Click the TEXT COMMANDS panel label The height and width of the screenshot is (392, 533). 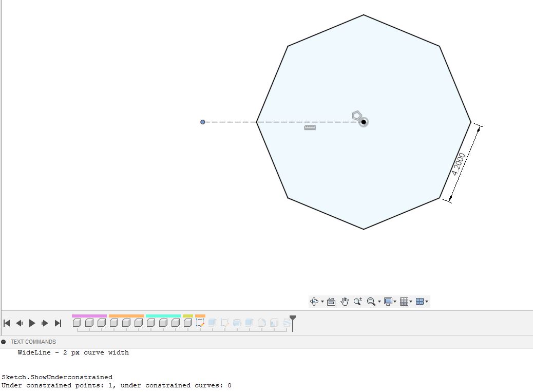pos(33,342)
